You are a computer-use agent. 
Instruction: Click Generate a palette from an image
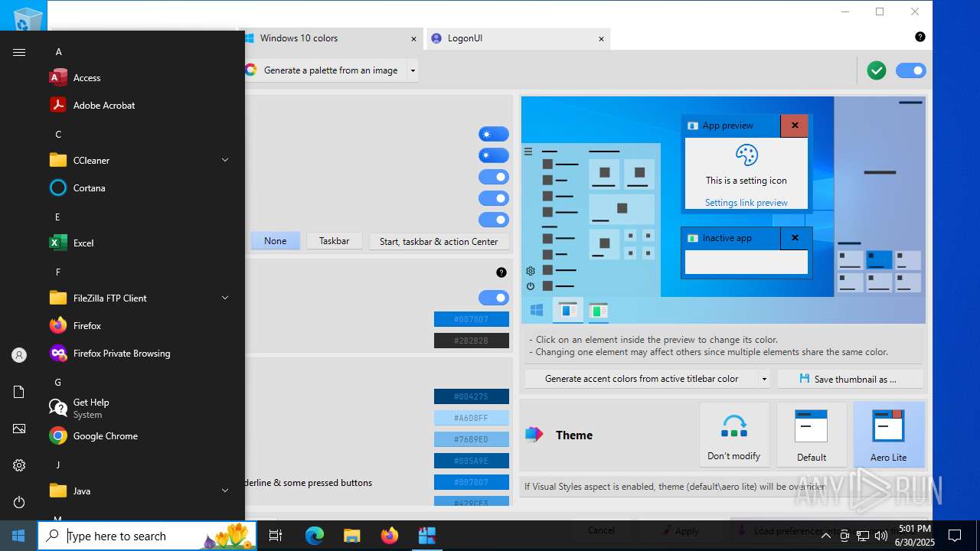(x=326, y=70)
